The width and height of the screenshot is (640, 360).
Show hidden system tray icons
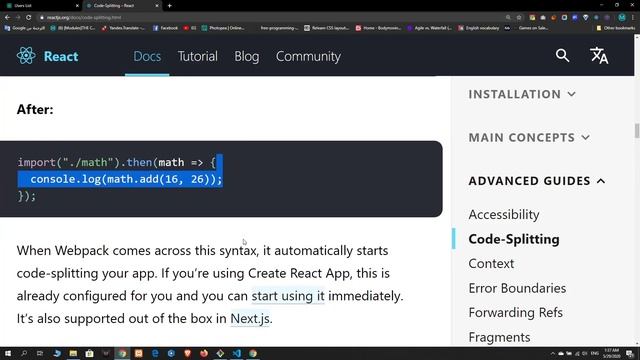coord(553,354)
